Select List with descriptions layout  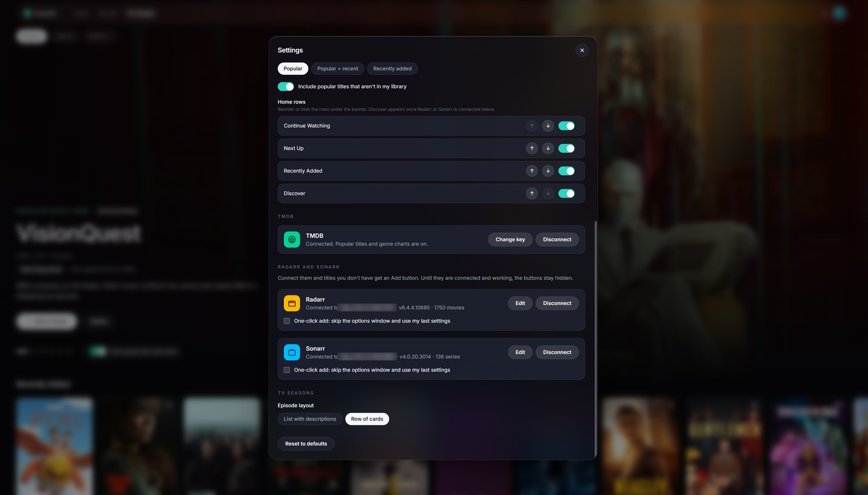coord(310,419)
